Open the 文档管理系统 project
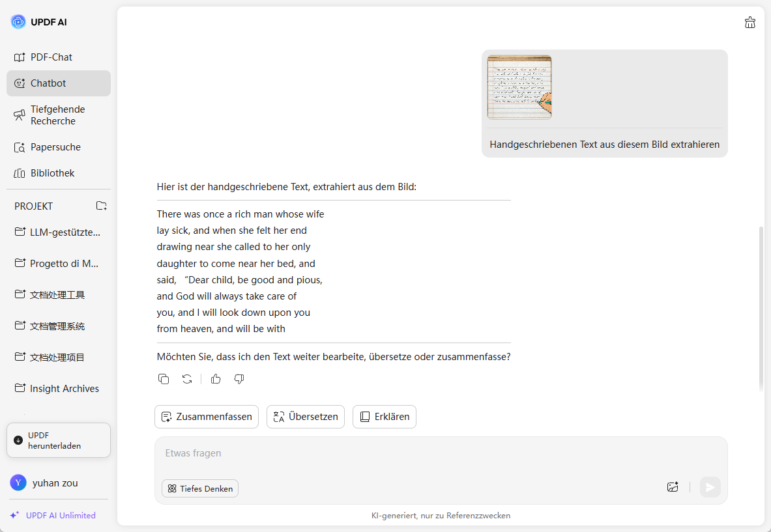Viewport: 771px width, 532px height. (x=59, y=326)
